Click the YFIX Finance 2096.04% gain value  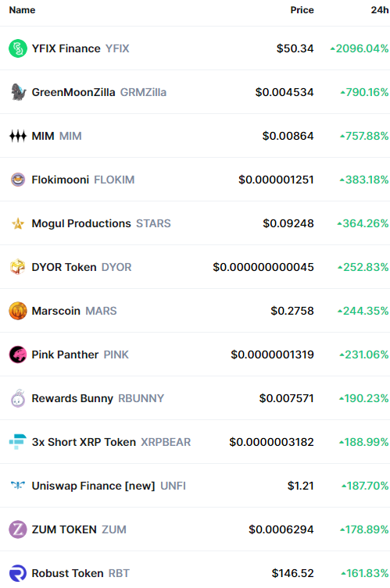coord(360,48)
